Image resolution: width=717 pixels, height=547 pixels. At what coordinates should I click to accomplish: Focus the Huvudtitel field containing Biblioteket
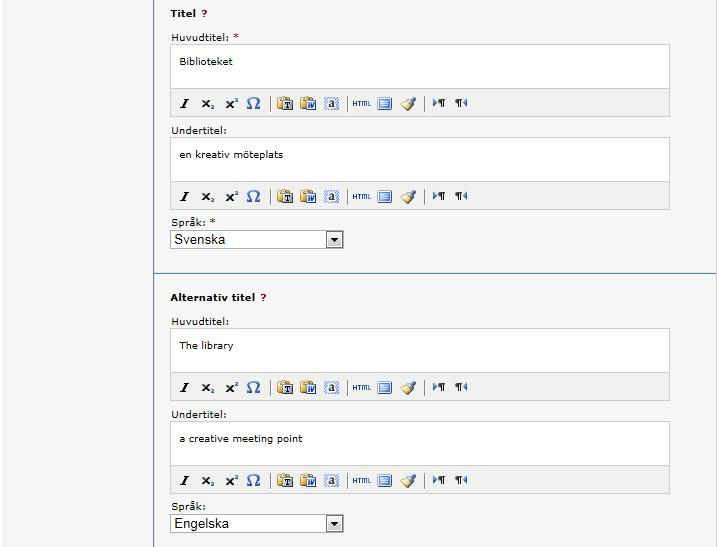pyautogui.click(x=420, y=67)
